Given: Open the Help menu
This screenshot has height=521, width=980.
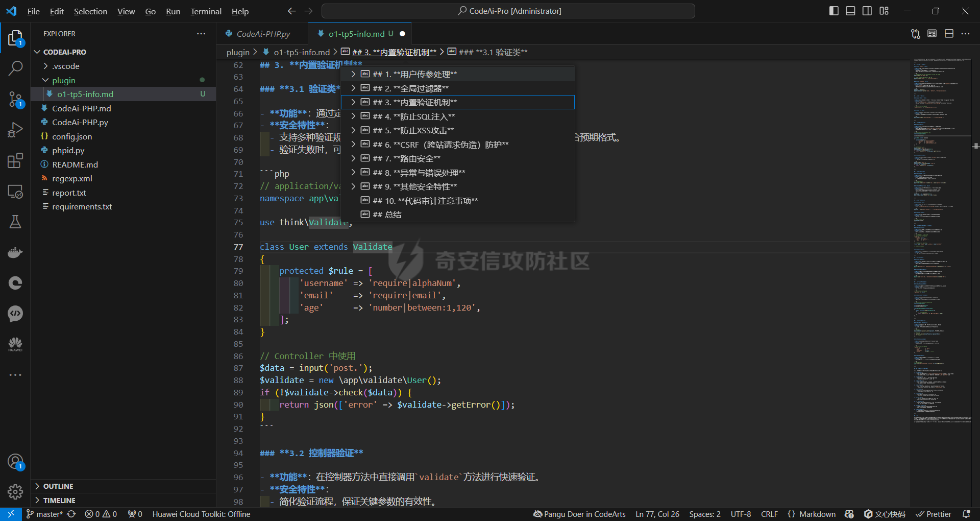Looking at the screenshot, I should [240, 11].
